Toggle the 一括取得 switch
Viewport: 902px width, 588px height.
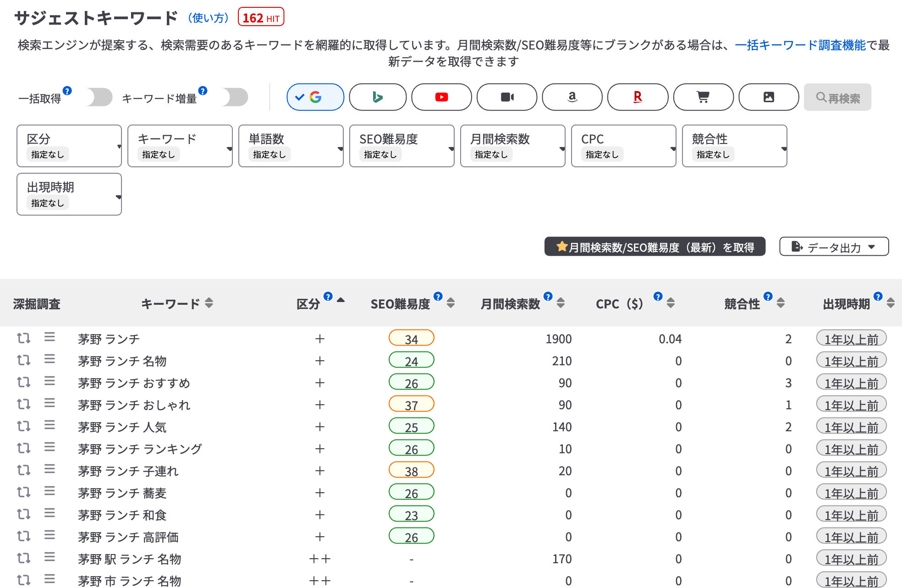pyautogui.click(x=99, y=97)
